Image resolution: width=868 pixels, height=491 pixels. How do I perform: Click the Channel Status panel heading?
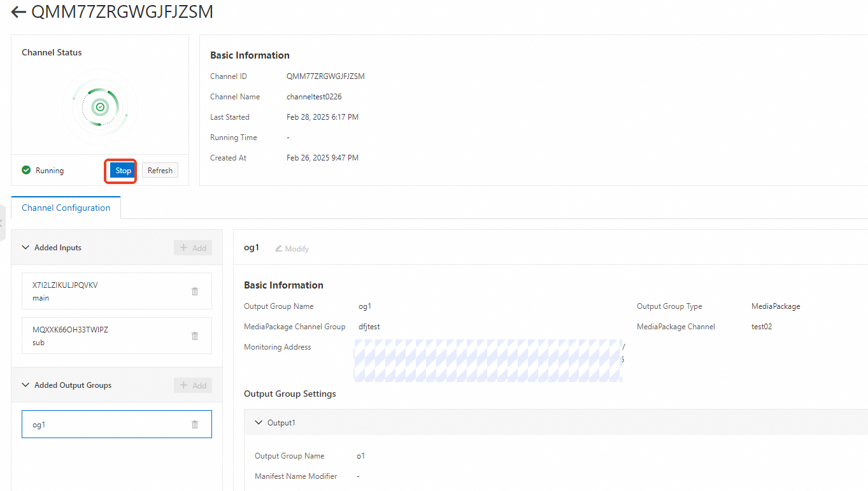click(x=52, y=52)
